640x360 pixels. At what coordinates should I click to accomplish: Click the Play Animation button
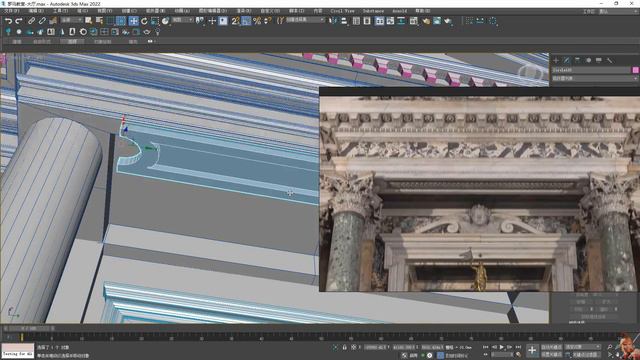[502, 347]
